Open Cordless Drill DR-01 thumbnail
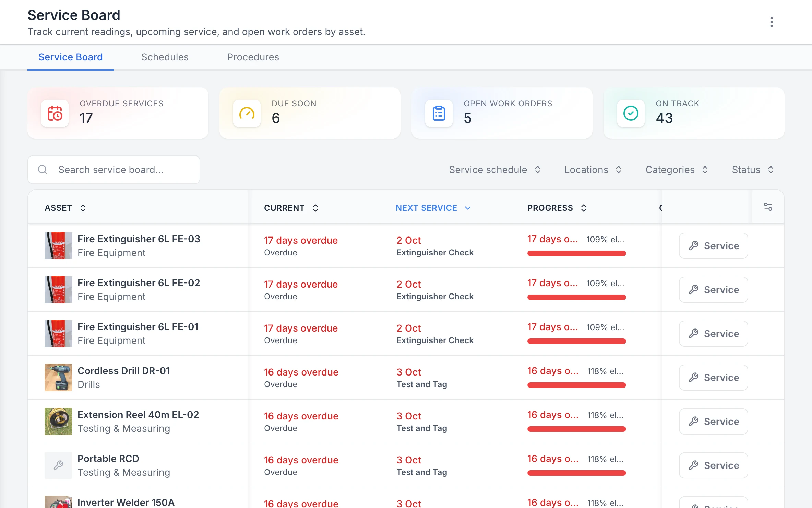This screenshot has height=508, width=812. coord(58,378)
